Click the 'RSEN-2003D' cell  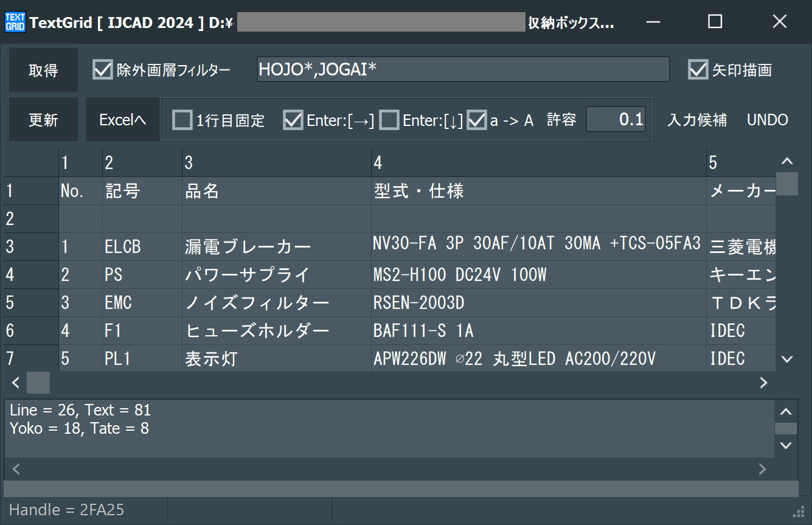[x=539, y=303]
